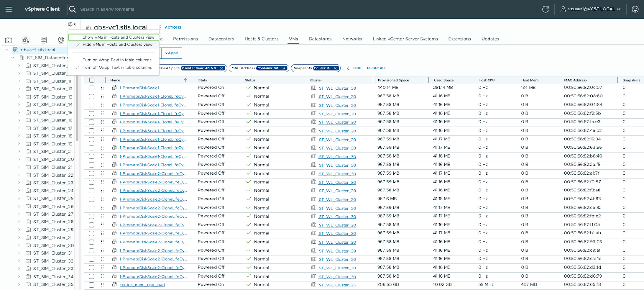
Task: Click the search magnifier icon
Action: [x=72, y=9]
